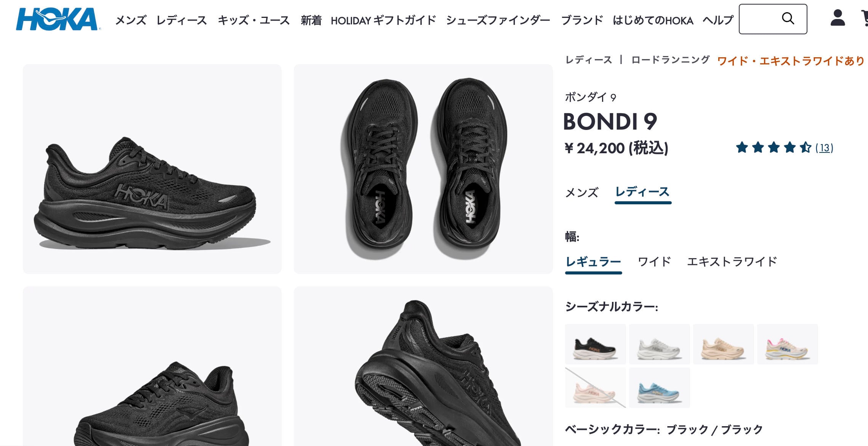
Task: Select the レディース gender tab
Action: click(x=642, y=192)
